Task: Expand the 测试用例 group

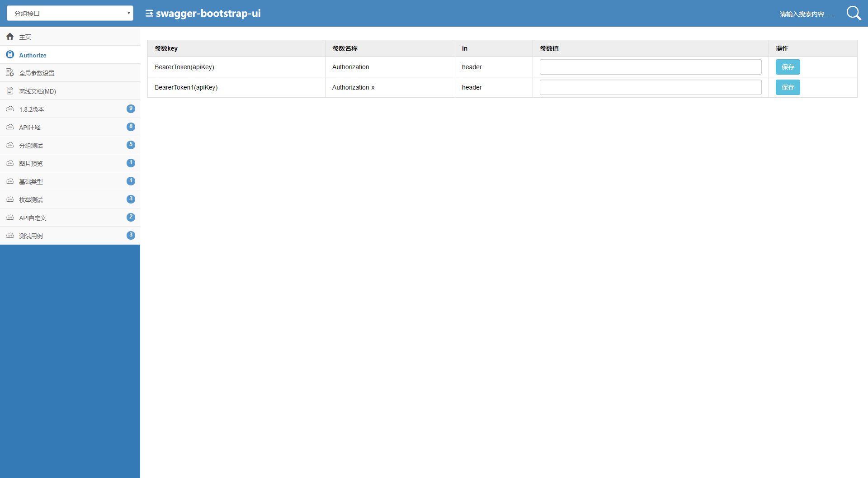Action: tap(70, 236)
